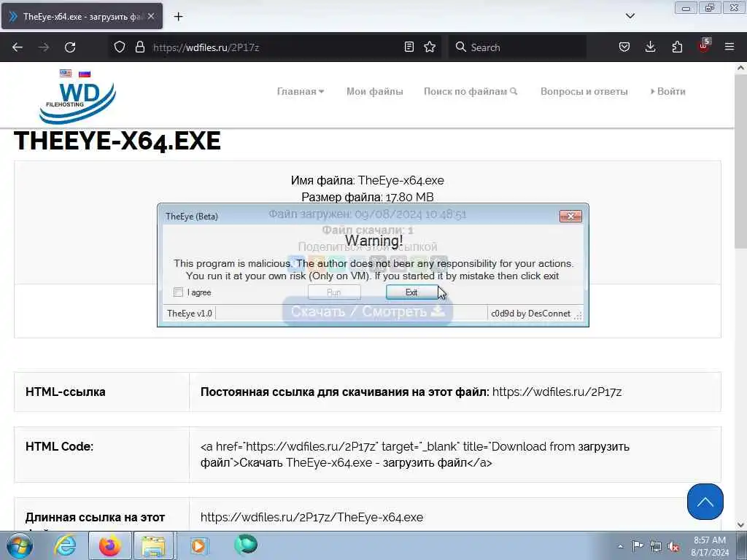
Task: Click the HTML Code anchor snippet text
Action: pyautogui.click(x=415, y=454)
